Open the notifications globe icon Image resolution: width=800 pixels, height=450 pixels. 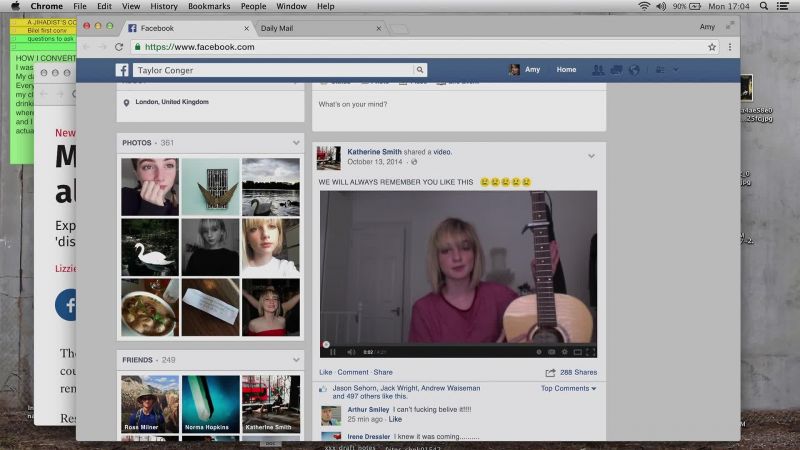coord(634,70)
